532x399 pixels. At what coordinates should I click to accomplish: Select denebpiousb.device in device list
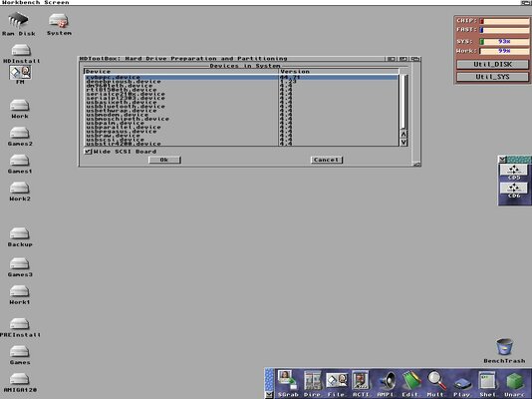tap(241, 82)
